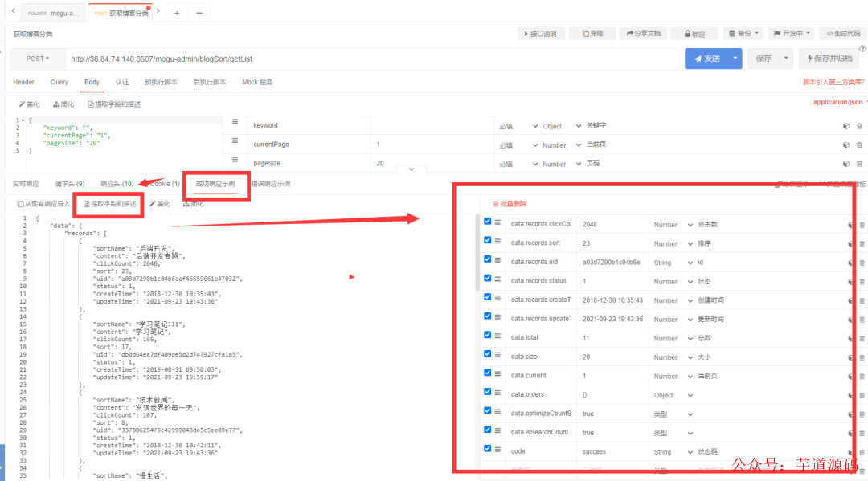Image resolution: width=868 pixels, height=481 pixels.
Task: Open the Save button dropdown arrow
Action: coord(786,58)
